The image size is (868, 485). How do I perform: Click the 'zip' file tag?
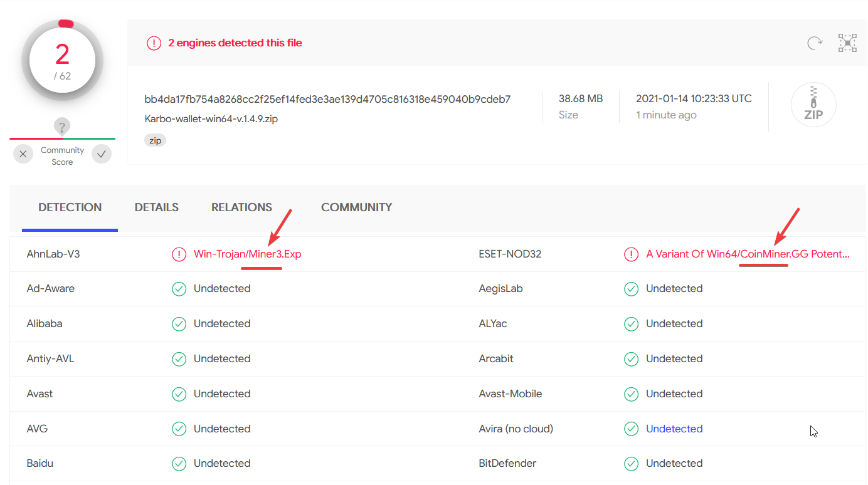click(x=156, y=140)
